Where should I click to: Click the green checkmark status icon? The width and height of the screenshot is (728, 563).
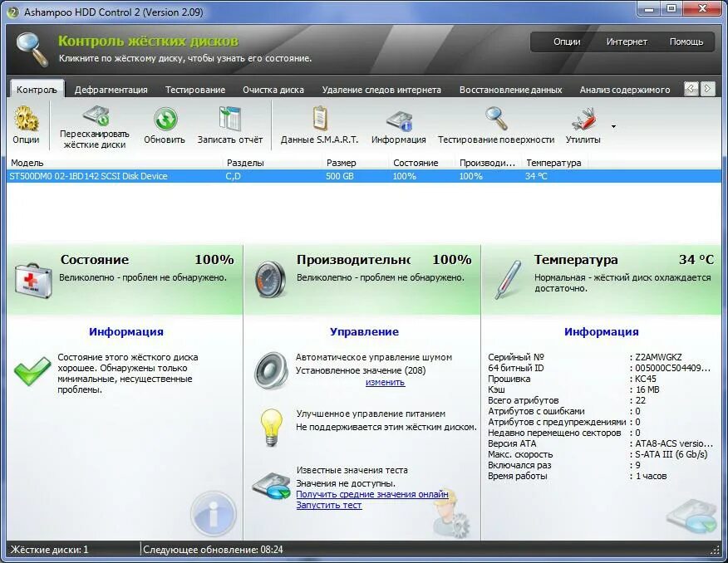click(x=32, y=370)
